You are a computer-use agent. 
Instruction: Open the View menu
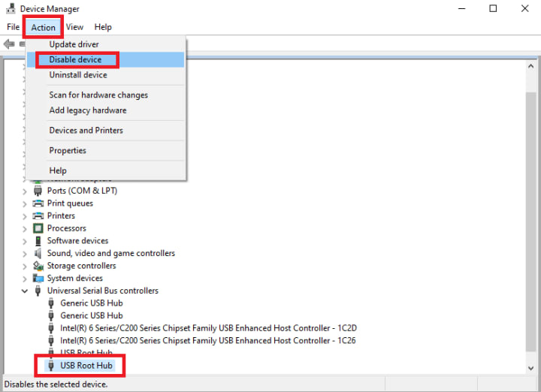74,27
